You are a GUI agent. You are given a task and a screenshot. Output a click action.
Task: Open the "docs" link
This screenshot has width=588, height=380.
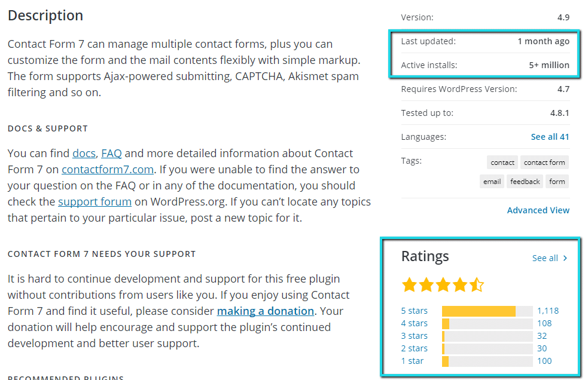point(84,153)
